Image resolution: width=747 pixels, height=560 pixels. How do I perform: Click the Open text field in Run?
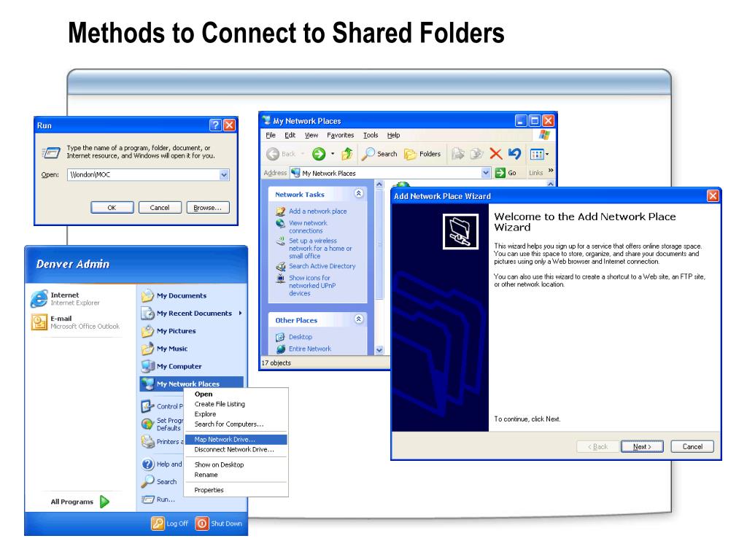(143, 175)
